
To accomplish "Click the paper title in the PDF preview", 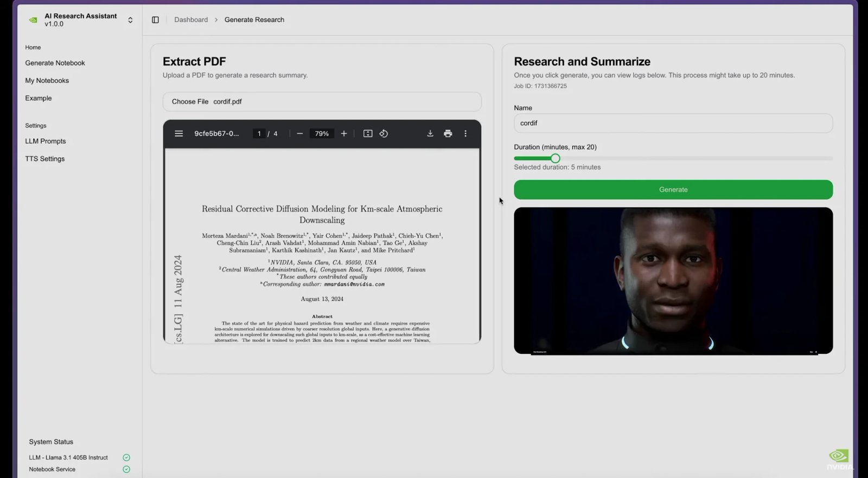I will (322, 215).
